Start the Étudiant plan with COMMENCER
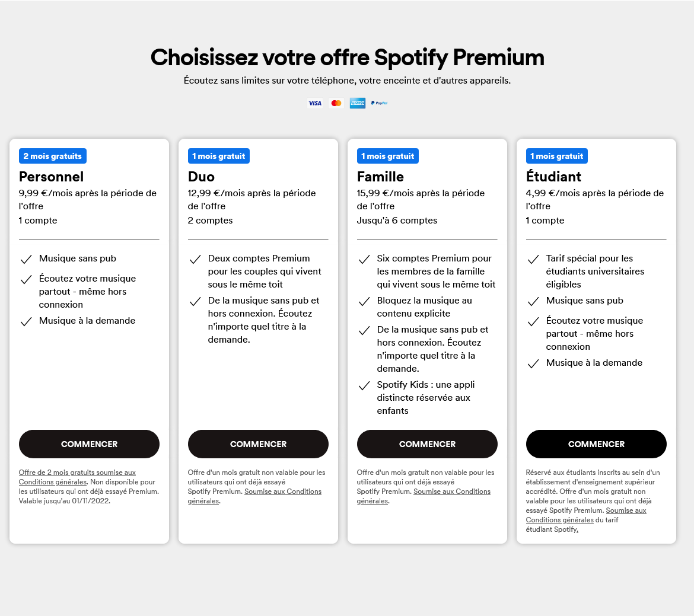694x616 pixels. (x=596, y=444)
